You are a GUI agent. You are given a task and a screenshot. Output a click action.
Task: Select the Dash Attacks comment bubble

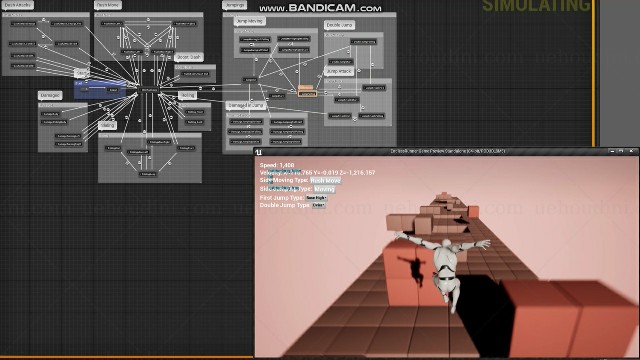17,5
